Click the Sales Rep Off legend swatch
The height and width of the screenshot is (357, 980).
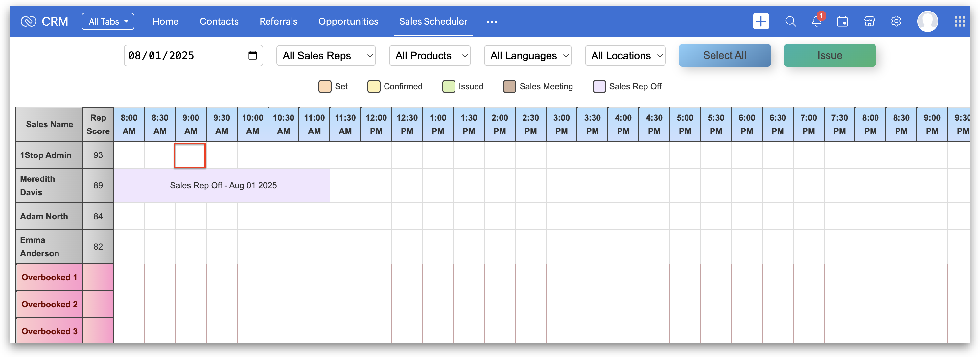point(599,86)
